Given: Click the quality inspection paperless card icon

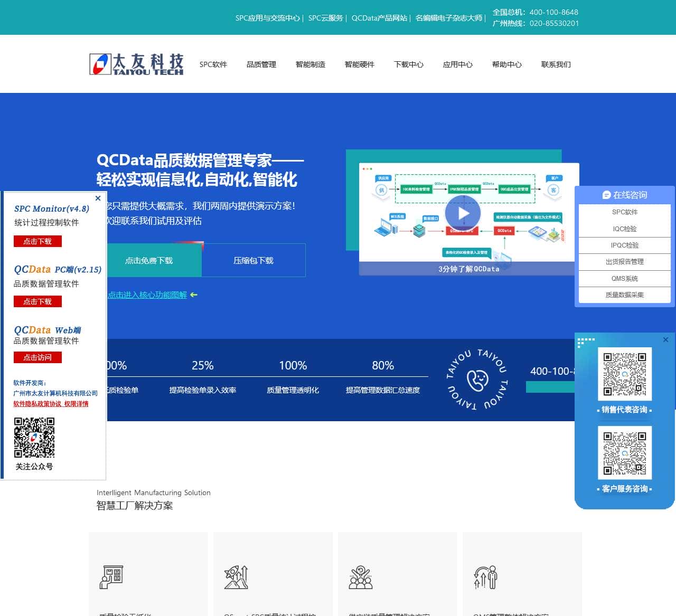Looking at the screenshot, I should [111, 577].
